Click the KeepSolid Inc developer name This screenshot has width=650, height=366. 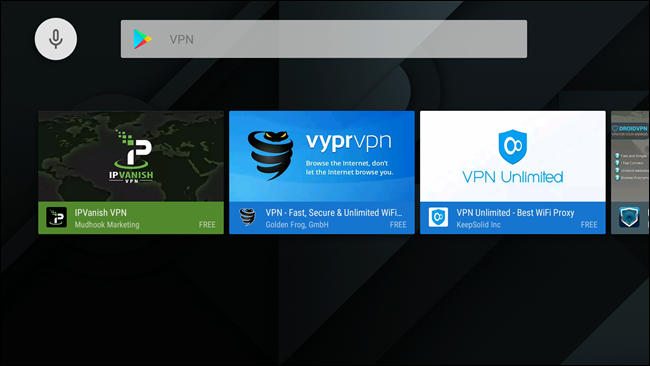coord(478,225)
